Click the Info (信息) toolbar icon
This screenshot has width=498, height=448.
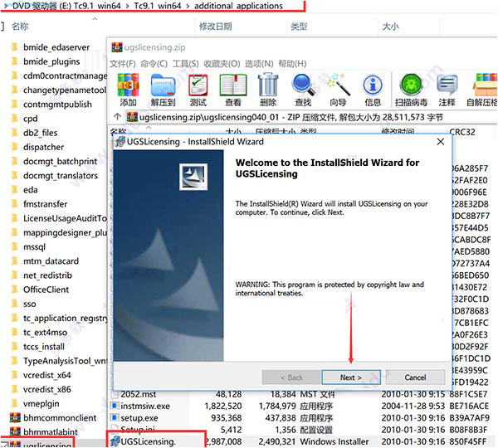(373, 90)
